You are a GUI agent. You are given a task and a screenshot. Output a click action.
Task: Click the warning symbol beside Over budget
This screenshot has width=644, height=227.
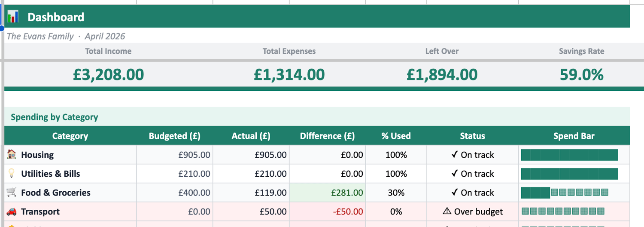pyautogui.click(x=447, y=211)
